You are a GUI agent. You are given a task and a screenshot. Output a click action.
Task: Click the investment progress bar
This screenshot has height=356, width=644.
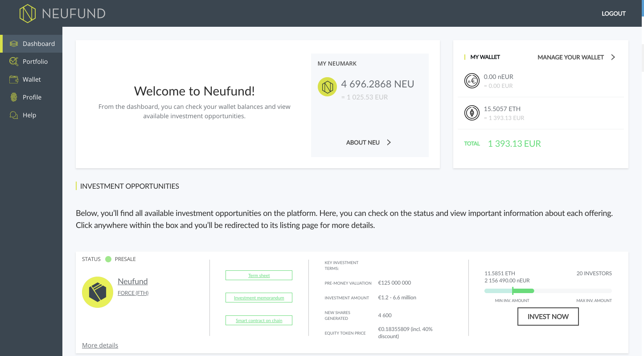click(548, 291)
